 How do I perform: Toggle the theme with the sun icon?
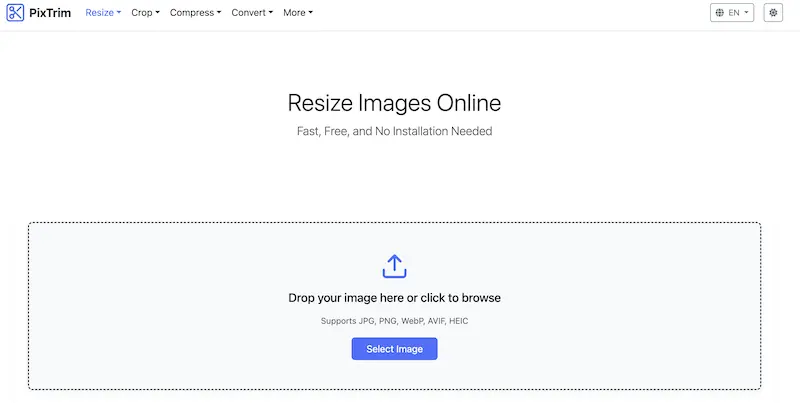(773, 13)
